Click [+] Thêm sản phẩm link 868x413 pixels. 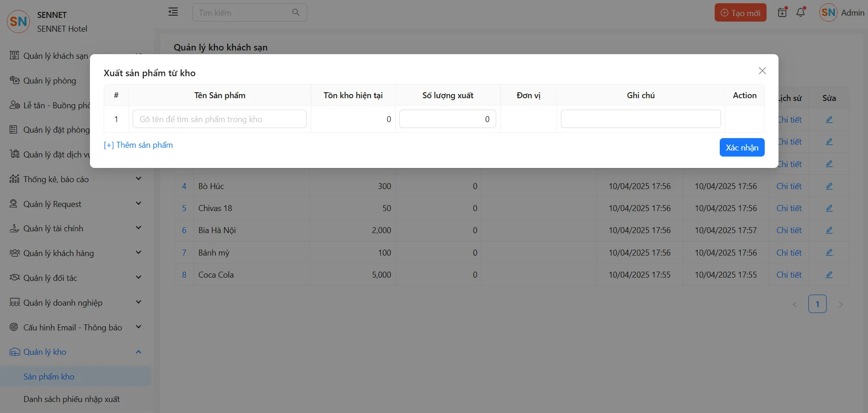(x=138, y=145)
